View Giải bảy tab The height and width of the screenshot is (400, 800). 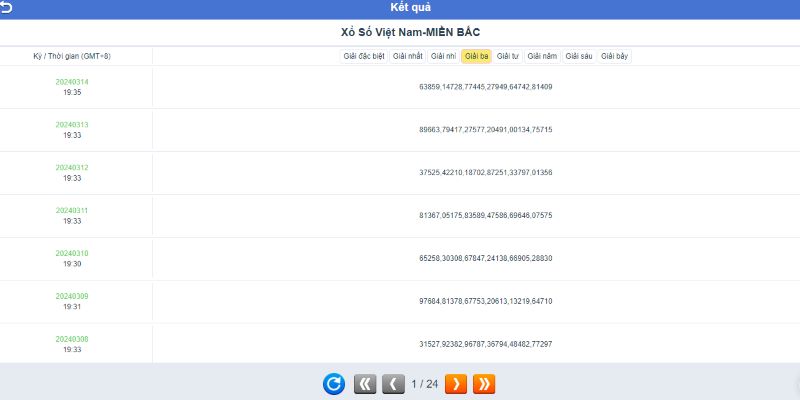coord(615,56)
